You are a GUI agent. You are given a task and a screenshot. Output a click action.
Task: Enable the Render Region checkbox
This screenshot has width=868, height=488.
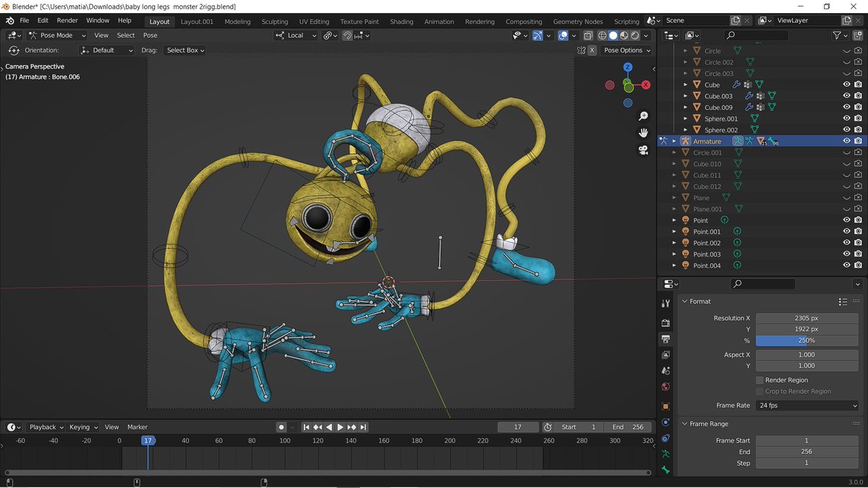[x=759, y=380]
